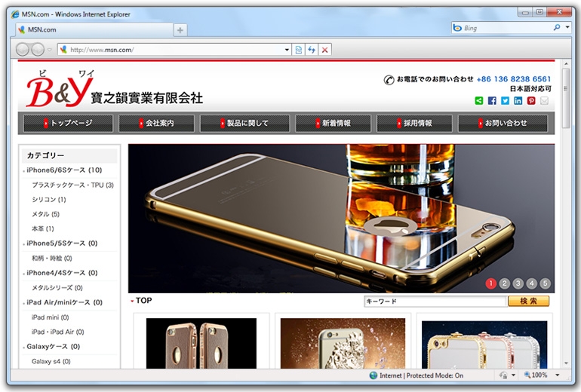The height and width of the screenshot is (392, 581).
Task: Click the browser Back button
Action: point(23,49)
